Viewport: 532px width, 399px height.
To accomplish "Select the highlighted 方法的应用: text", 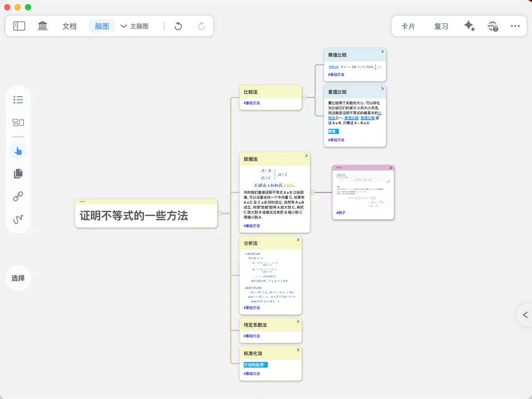I will coord(255,365).
